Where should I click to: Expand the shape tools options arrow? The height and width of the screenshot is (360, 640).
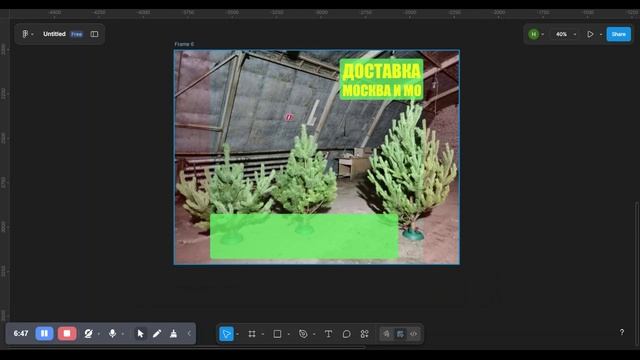click(x=289, y=334)
